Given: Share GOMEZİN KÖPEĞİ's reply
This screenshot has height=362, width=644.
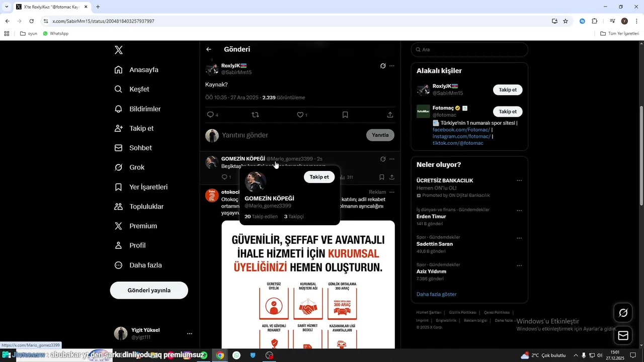Looking at the screenshot, I should (392, 177).
